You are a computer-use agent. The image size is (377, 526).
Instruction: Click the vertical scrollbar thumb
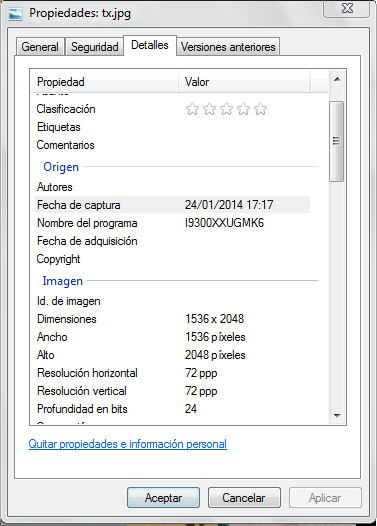pyautogui.click(x=337, y=141)
